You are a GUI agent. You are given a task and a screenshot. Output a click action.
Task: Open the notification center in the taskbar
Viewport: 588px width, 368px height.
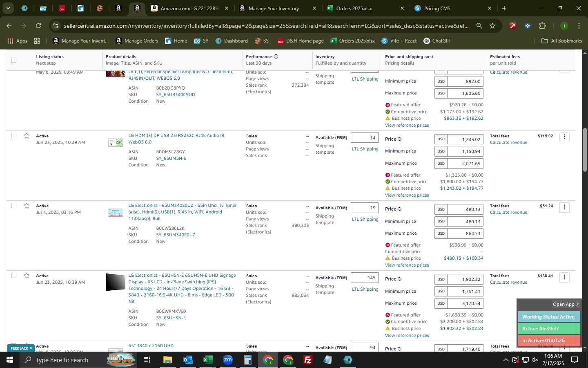click(x=574, y=360)
